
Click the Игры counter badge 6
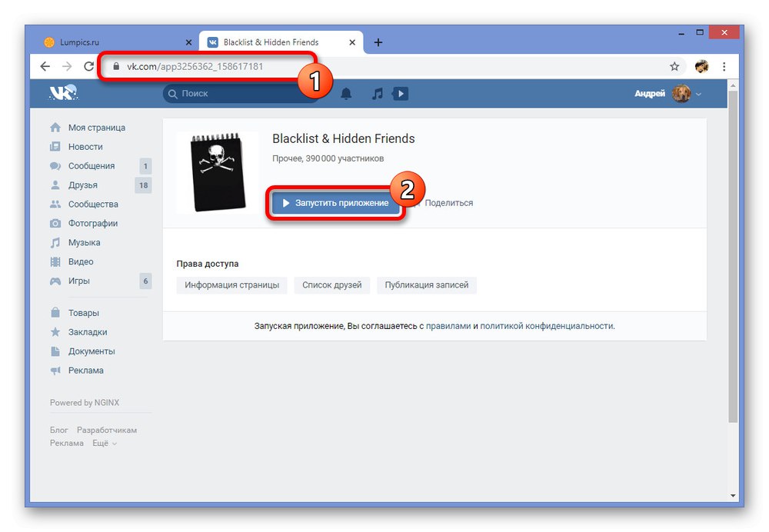tap(145, 281)
